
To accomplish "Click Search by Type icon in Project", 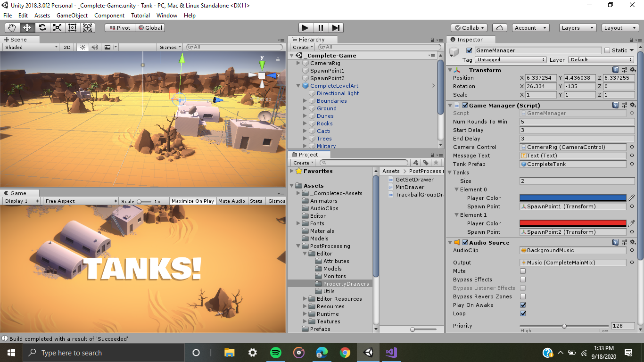I will point(417,163).
